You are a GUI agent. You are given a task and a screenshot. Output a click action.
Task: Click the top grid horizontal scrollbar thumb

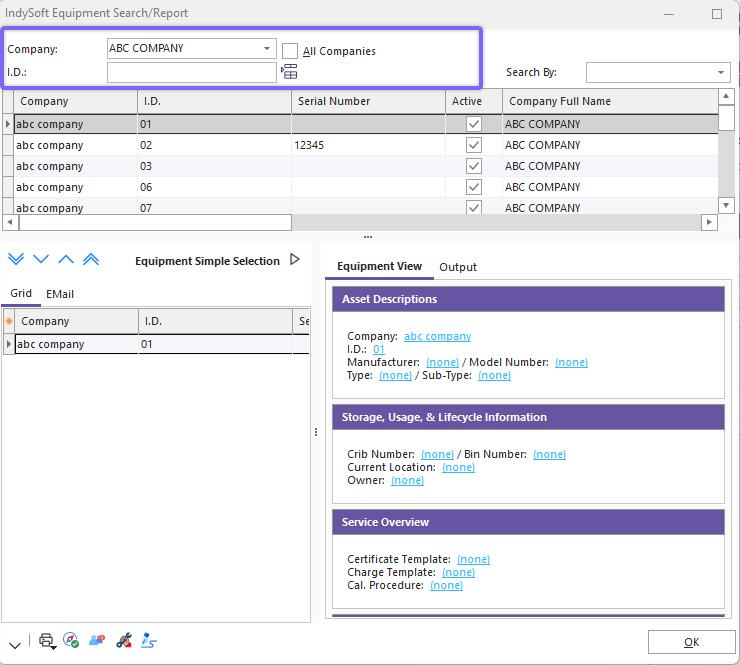tap(154, 222)
